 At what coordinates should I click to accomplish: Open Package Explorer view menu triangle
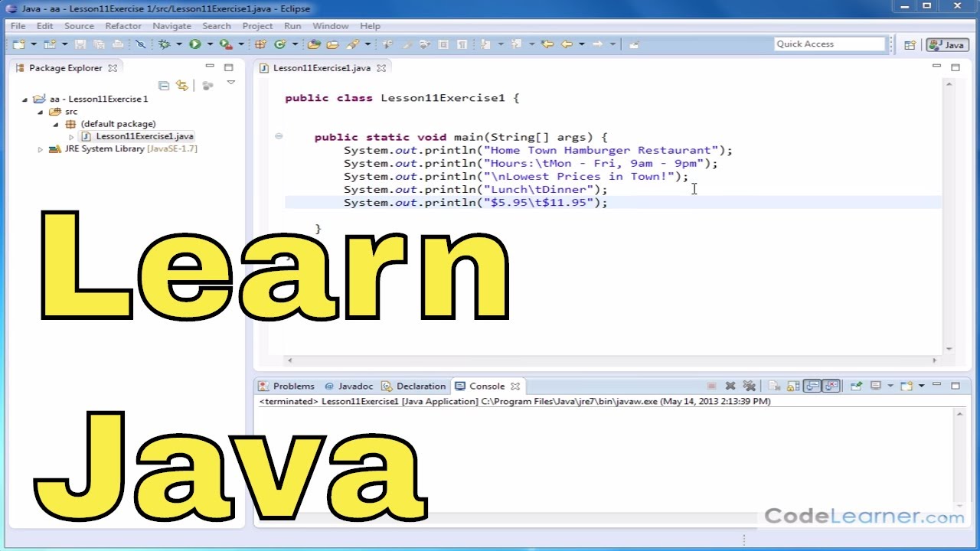tap(230, 83)
